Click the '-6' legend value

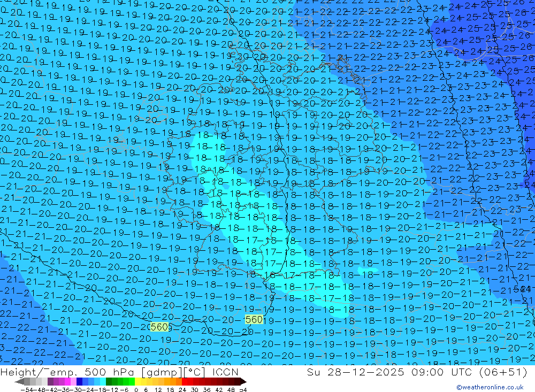pos(124,390)
